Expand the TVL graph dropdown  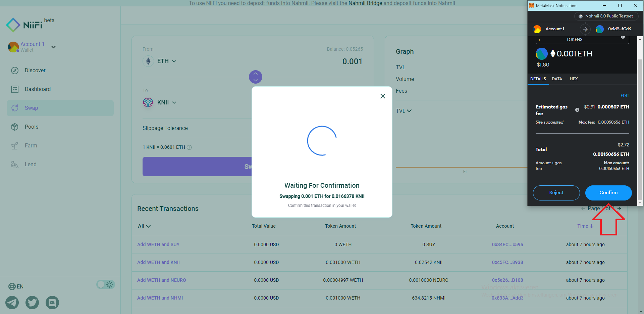click(x=404, y=111)
